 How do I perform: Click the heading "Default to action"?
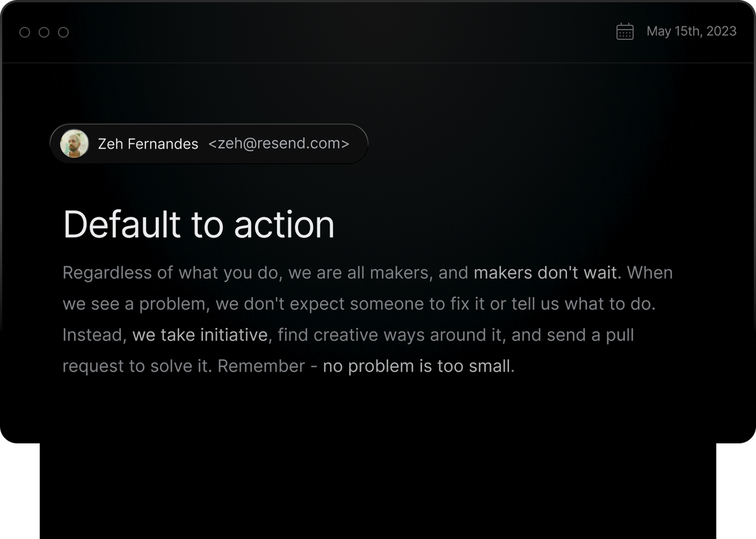click(198, 224)
